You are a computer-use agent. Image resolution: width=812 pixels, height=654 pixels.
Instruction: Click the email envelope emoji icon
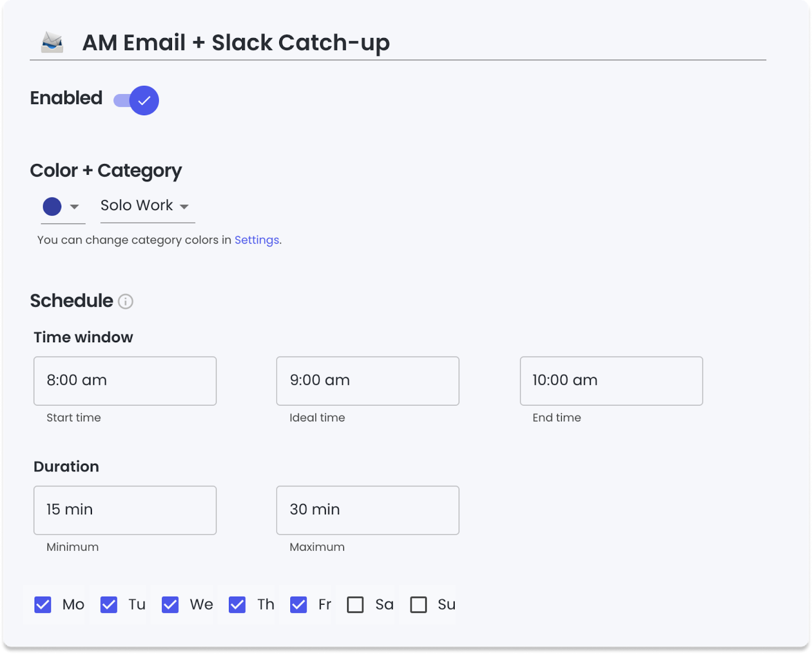point(52,43)
